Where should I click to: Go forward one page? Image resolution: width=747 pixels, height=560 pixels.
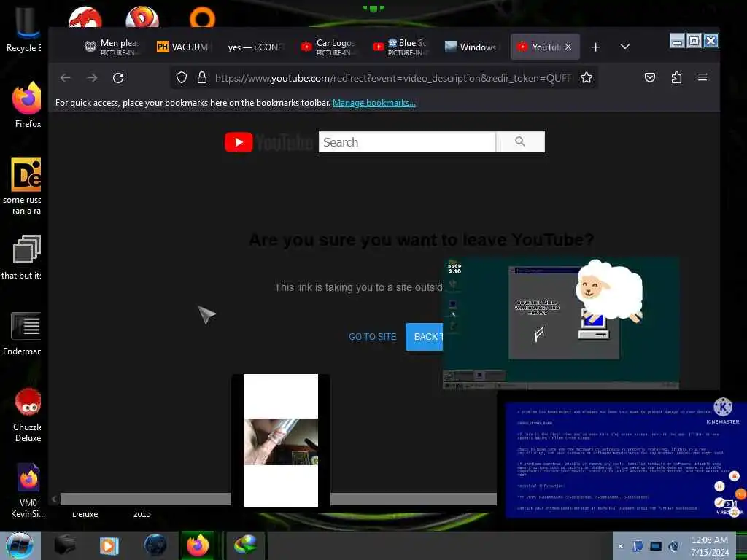tap(92, 77)
